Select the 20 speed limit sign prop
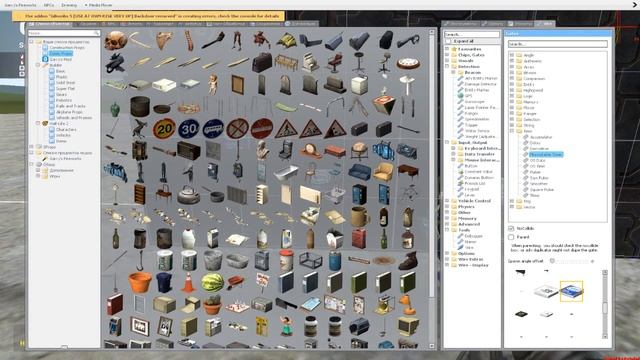The height and width of the screenshot is (360, 640). 164,129
